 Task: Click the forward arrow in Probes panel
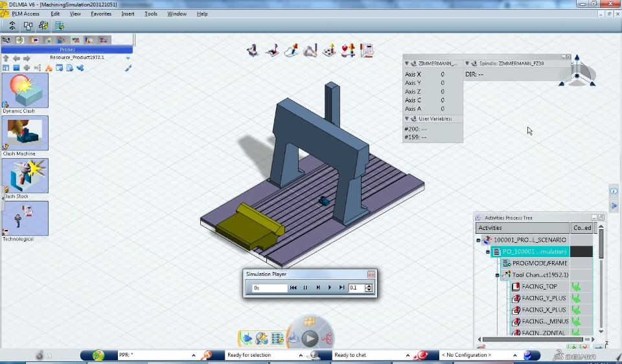[x=27, y=58]
